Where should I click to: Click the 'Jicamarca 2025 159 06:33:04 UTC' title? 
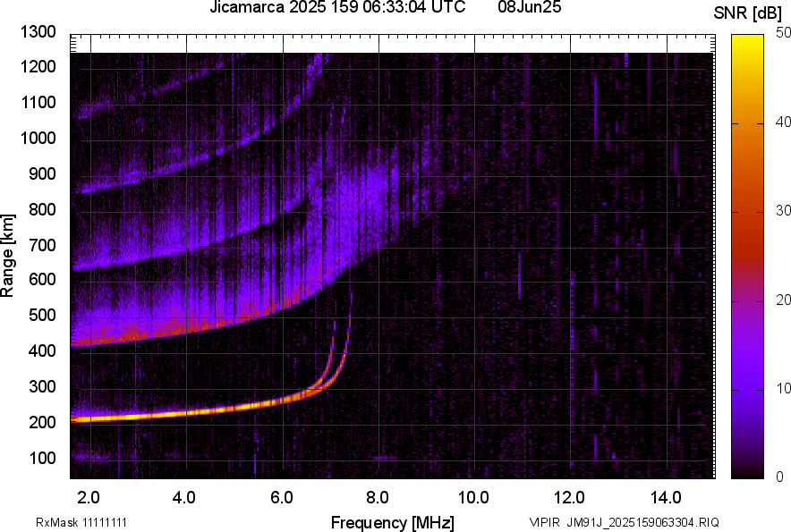click(x=337, y=7)
